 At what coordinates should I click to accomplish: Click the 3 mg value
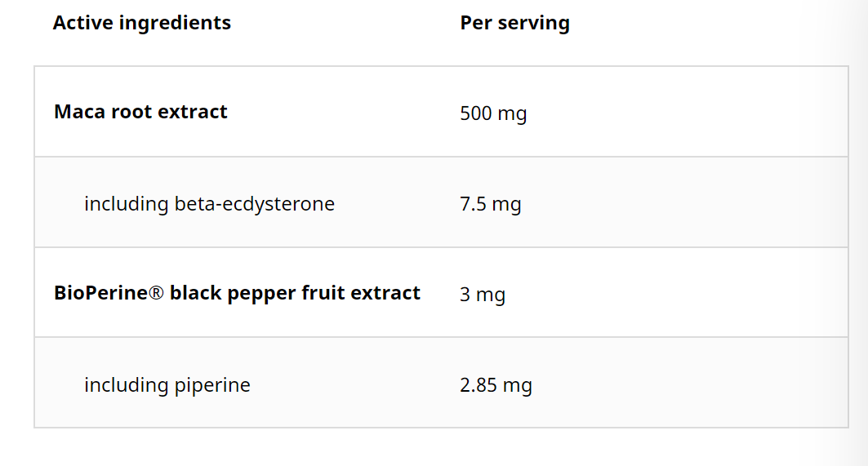[482, 295]
